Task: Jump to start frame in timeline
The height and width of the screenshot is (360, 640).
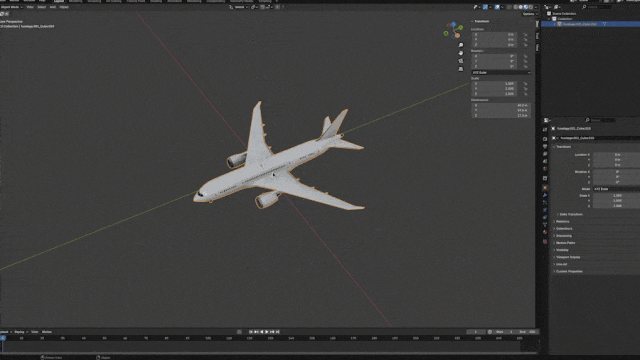Action: coord(251,332)
